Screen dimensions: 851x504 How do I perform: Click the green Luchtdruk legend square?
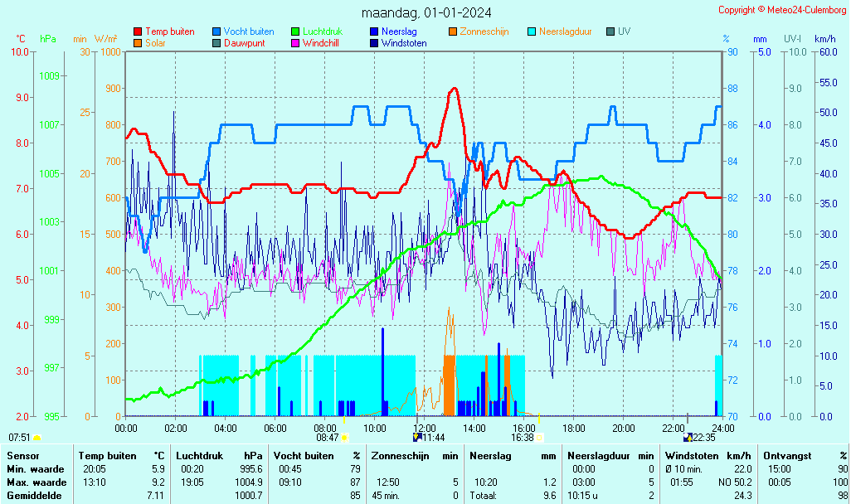point(295,31)
